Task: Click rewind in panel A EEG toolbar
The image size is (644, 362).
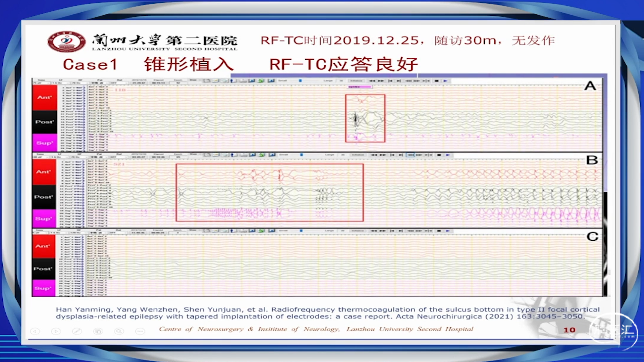Action: [x=372, y=81]
